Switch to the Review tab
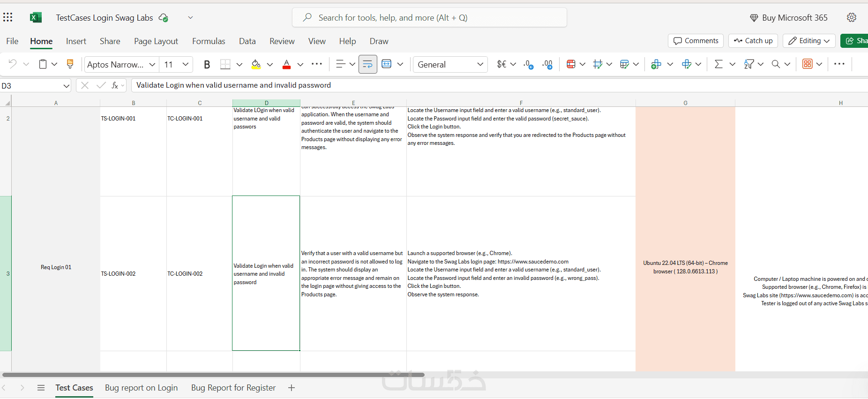The width and height of the screenshot is (868, 399). (282, 41)
